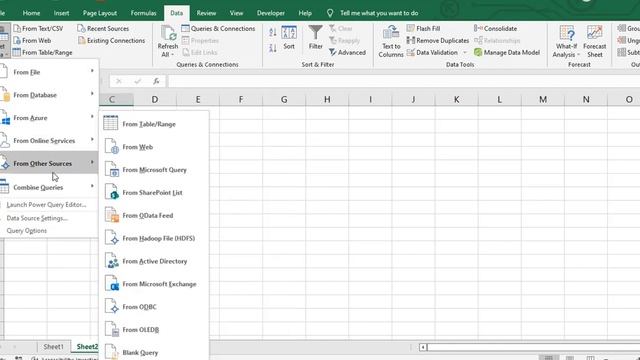This screenshot has width=640, height=360.
Task: Click the From Web ribbon icon
Action: click(x=17, y=40)
